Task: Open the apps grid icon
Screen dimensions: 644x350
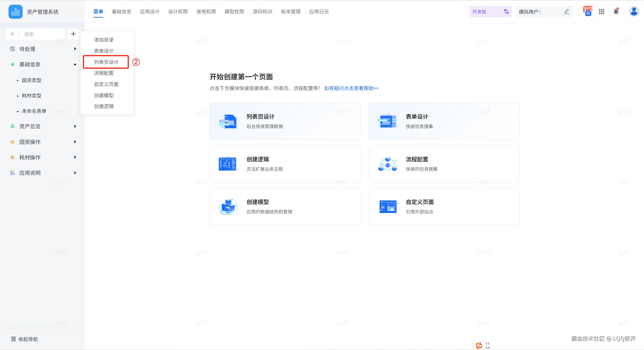Action: coord(601,12)
